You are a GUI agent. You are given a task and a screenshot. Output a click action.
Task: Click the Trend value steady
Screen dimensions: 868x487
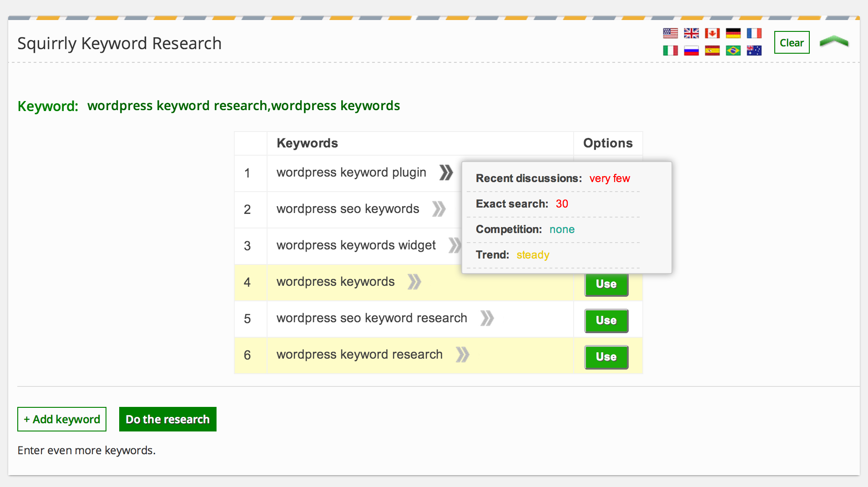coord(533,255)
